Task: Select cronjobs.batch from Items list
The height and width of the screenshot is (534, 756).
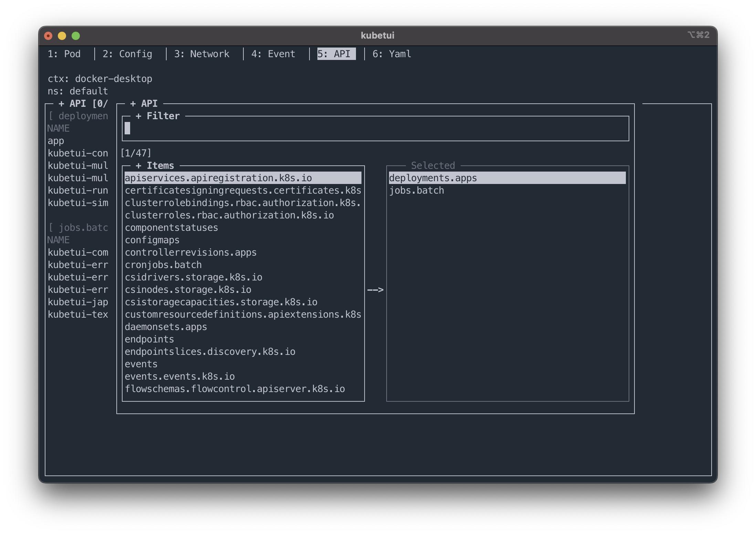Action: pyautogui.click(x=163, y=265)
